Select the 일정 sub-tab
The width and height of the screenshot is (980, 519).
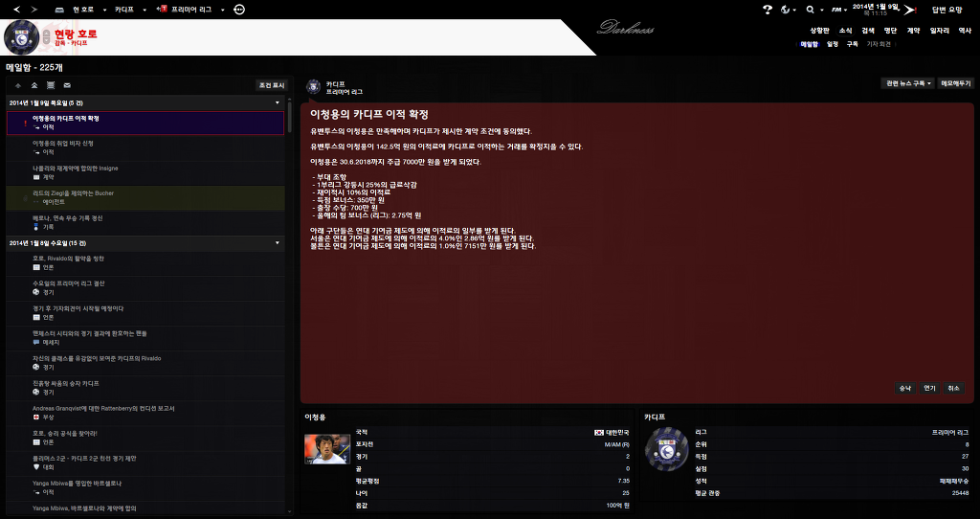(x=833, y=44)
